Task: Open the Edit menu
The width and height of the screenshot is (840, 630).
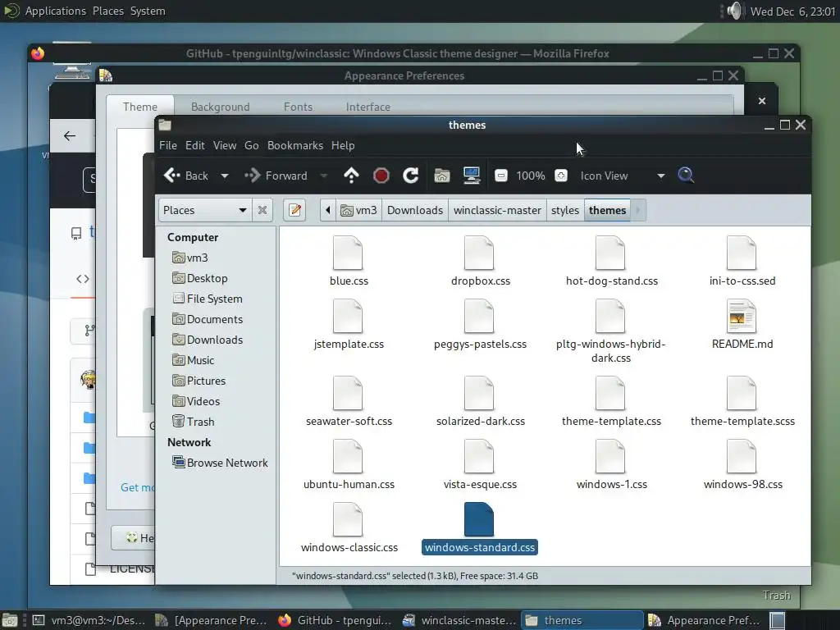Action: click(195, 145)
